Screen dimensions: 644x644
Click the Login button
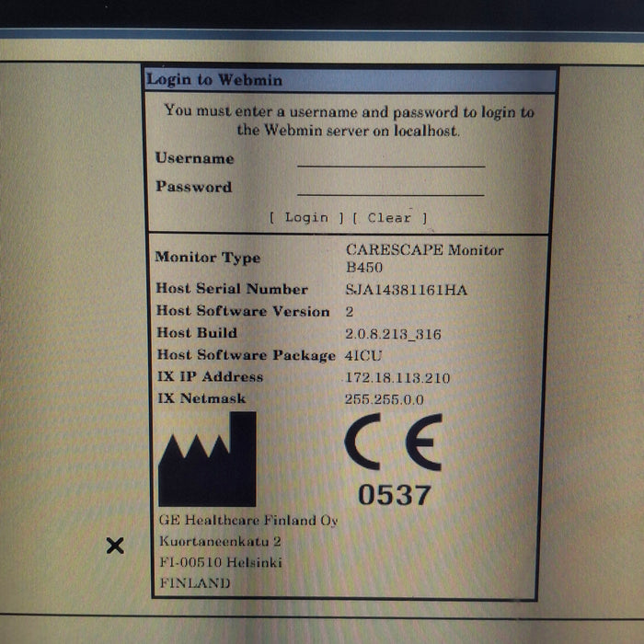click(x=306, y=218)
